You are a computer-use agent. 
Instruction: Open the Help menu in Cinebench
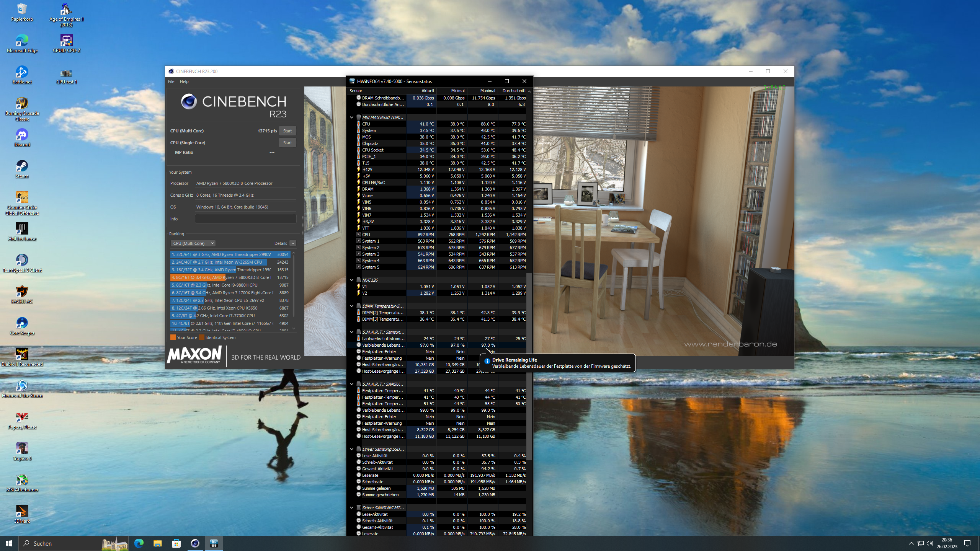(184, 82)
